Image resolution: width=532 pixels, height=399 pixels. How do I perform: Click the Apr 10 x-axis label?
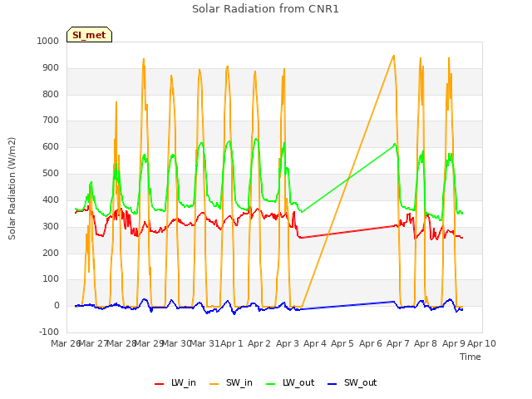(x=481, y=343)
